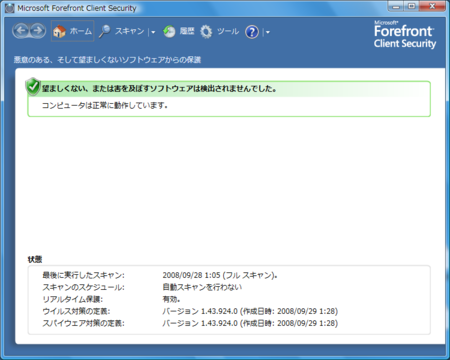This screenshot has height=360, width=450.
Task: Select the スパイウェア対策の定義 label
Action: click(x=83, y=323)
